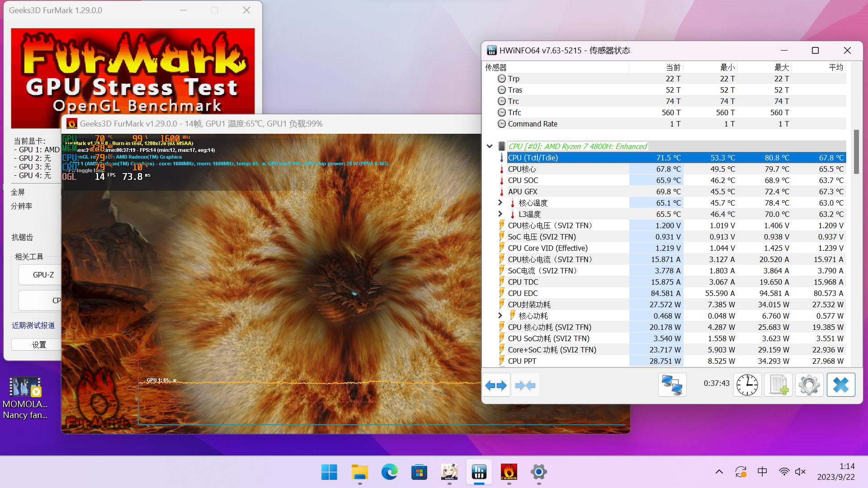Select the APU GFX row
The width and height of the screenshot is (868, 488).
672,192
